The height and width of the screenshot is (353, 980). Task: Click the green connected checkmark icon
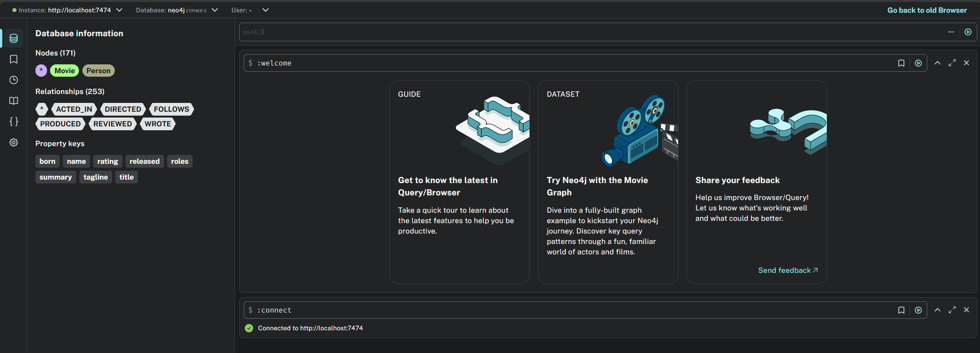(249, 328)
